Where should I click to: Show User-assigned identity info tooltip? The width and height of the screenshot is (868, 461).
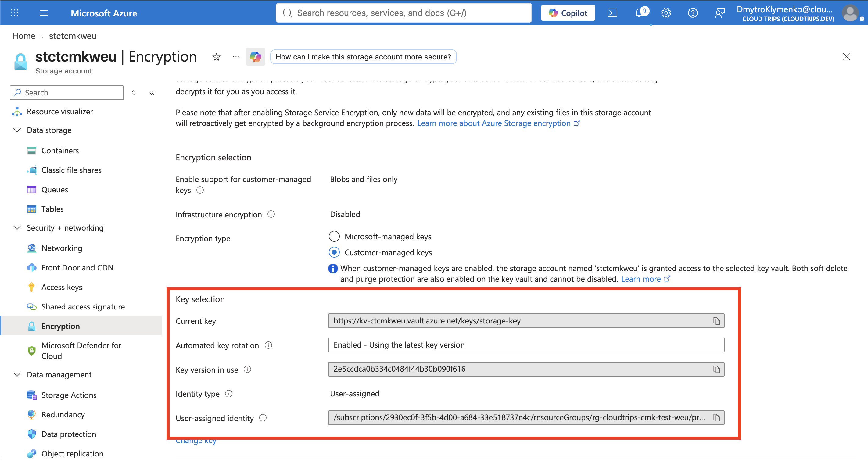pyautogui.click(x=263, y=418)
